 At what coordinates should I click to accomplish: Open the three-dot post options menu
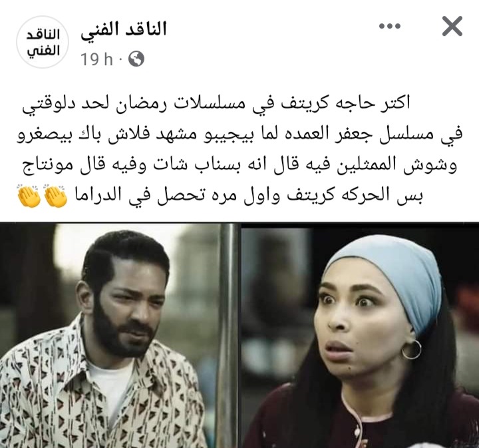click(x=390, y=26)
